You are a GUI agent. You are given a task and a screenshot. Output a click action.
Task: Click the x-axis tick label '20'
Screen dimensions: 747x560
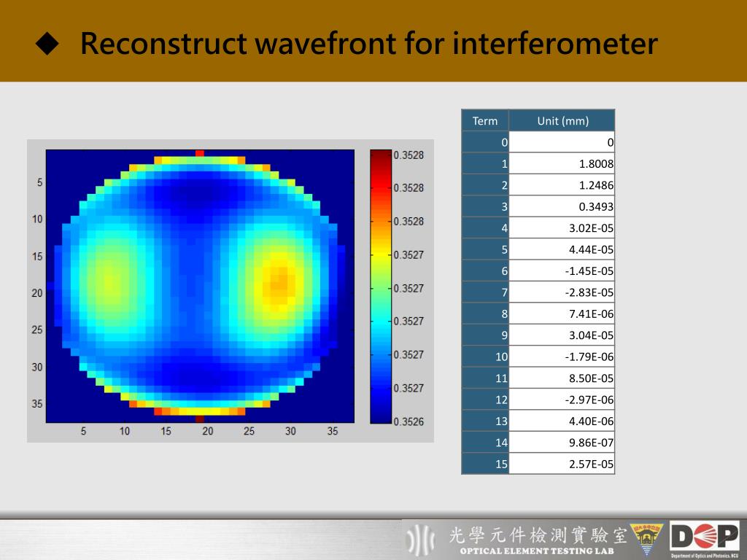coord(208,431)
